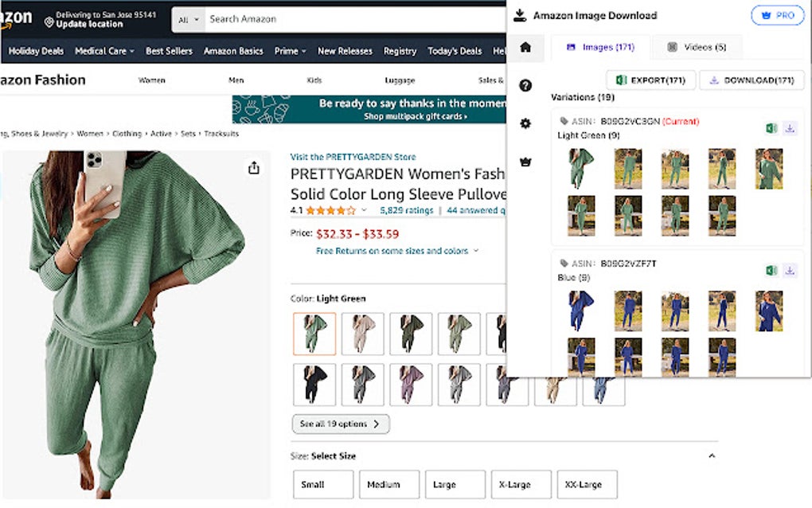Select the light green color swatch

coord(314,334)
